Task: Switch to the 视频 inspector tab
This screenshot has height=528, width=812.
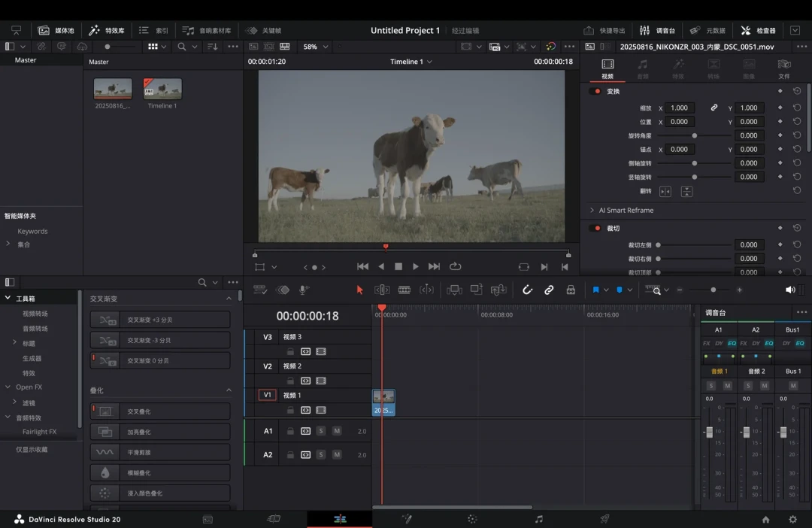Action: (x=607, y=69)
